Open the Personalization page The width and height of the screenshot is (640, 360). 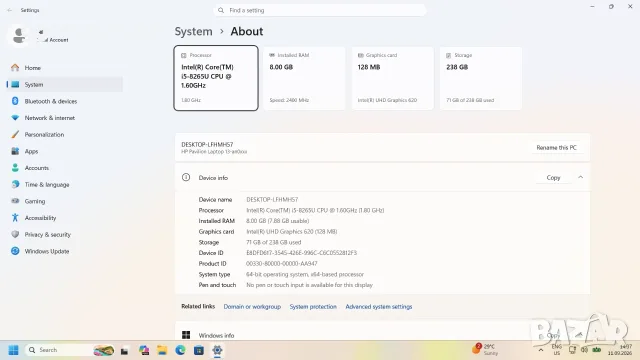pyautogui.click(x=64, y=135)
